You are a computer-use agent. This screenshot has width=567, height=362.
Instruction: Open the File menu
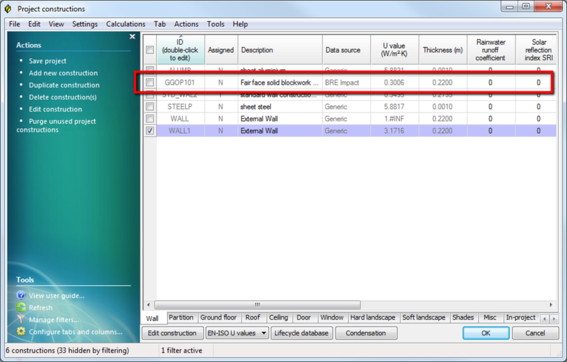[x=14, y=24]
